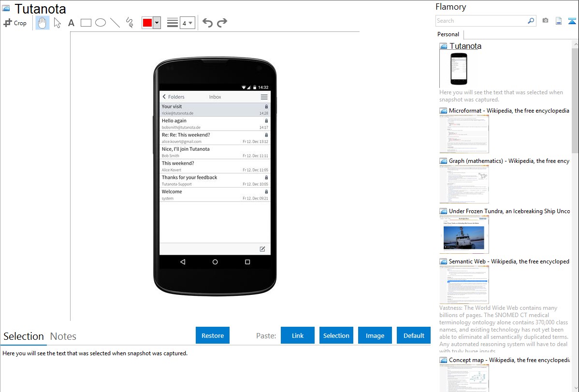Click the red color swatch
Viewport: 579px width, 392px height.
click(x=147, y=23)
